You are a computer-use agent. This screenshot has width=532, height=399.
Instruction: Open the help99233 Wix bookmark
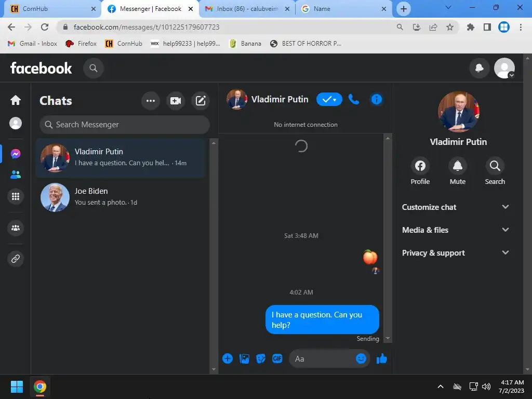(185, 44)
